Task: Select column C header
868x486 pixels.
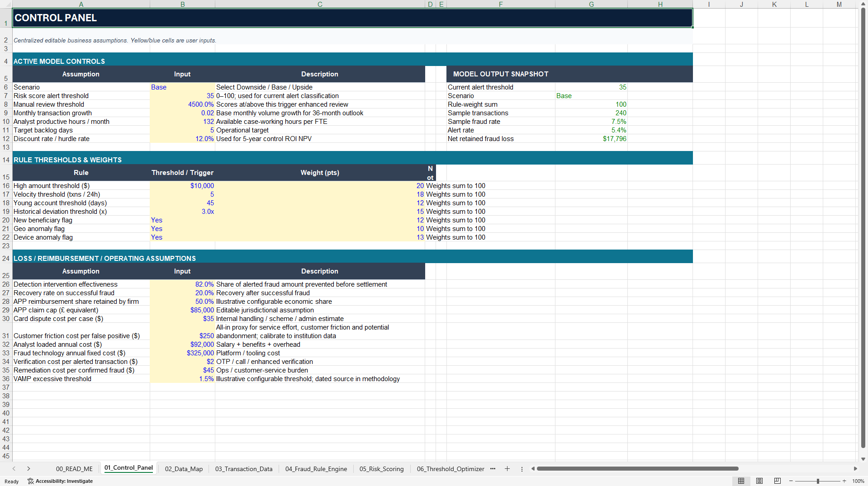Action: (320, 4)
